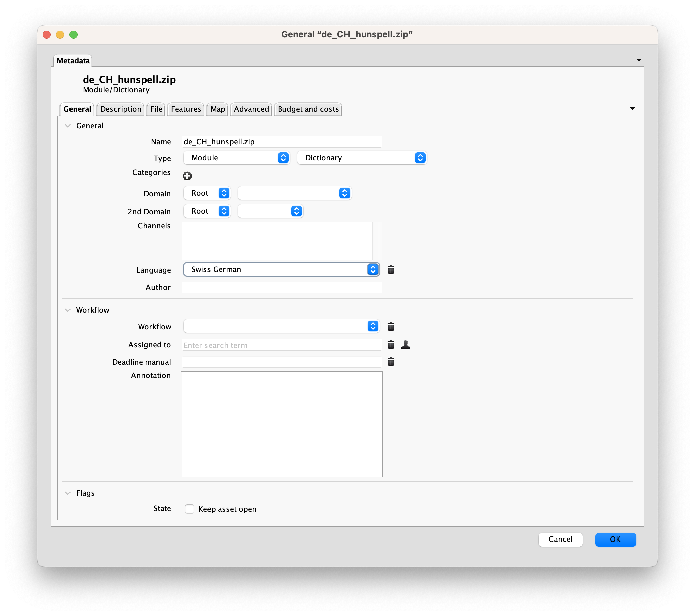Screen dimensions: 695x616
Task: Collapse the General section
Action: coord(68,126)
